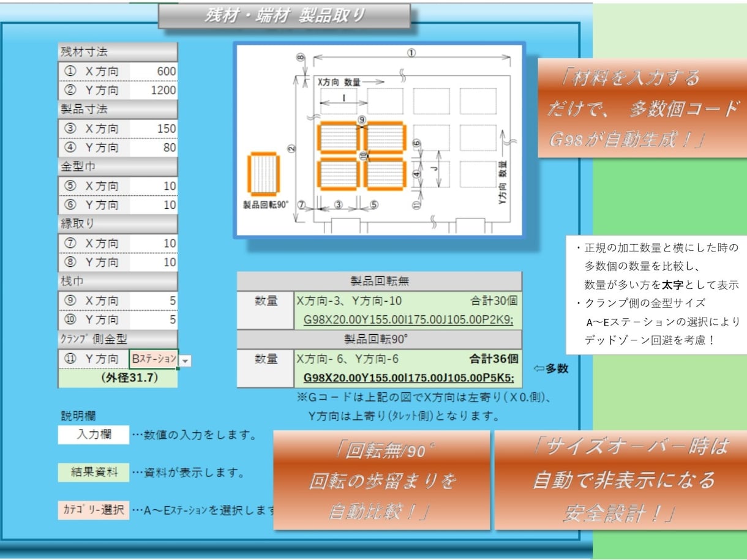747x560 pixels.
Task: Click the 回転無/90° 自動比較 callout
Action: pyautogui.click(x=381, y=480)
